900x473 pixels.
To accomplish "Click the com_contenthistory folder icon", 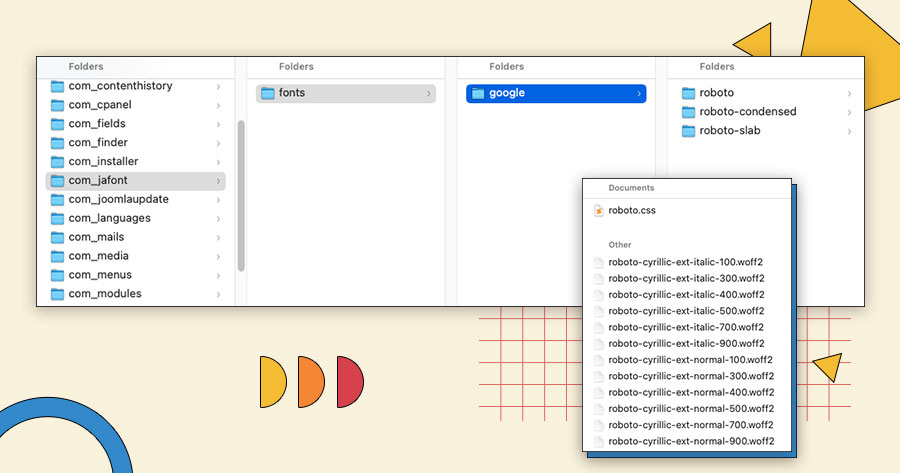I will tap(57, 86).
